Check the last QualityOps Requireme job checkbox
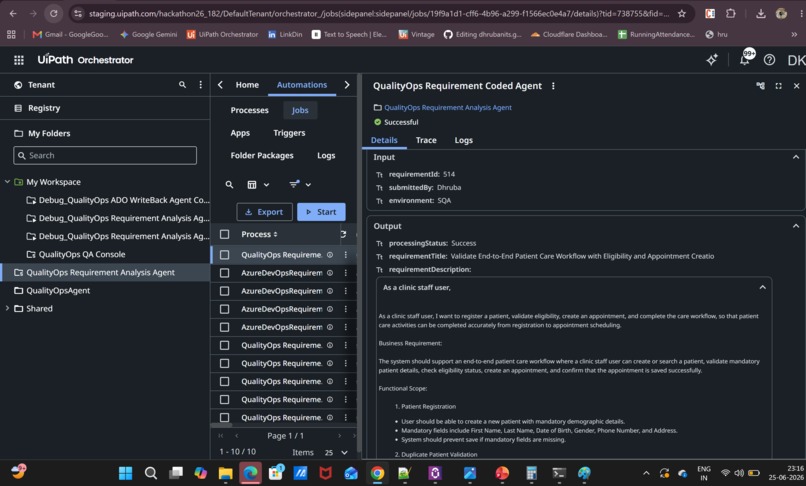 pyautogui.click(x=225, y=418)
